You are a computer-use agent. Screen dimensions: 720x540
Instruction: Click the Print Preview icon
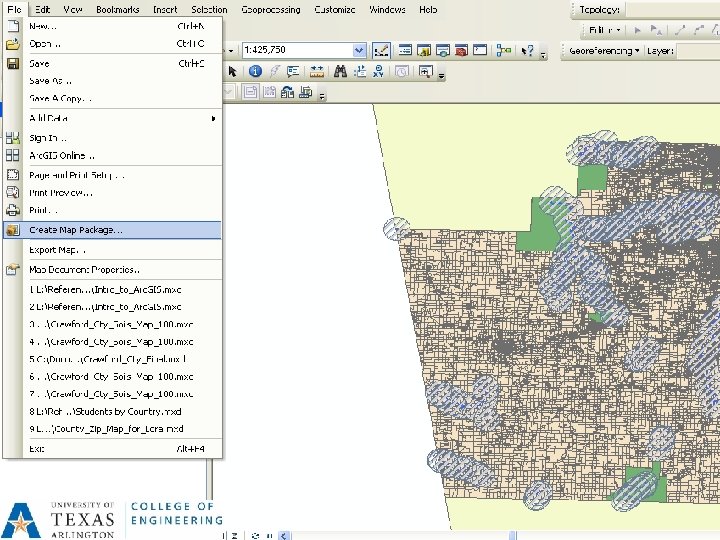[13, 192]
